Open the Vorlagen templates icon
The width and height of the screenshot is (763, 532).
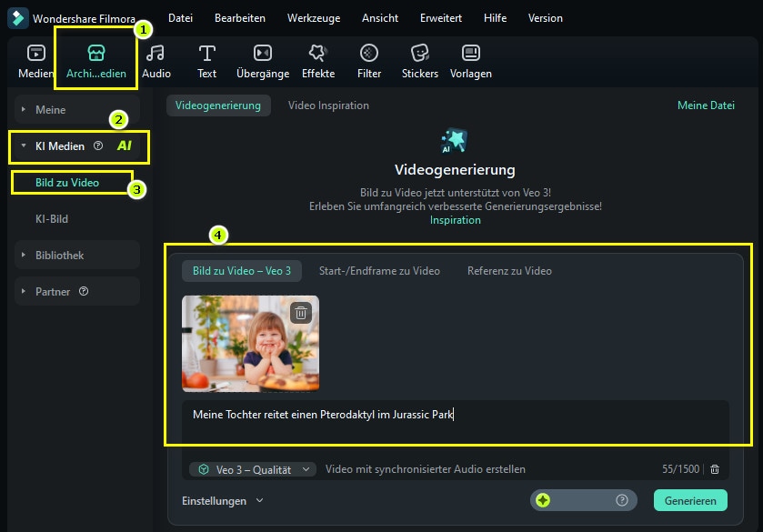470,53
